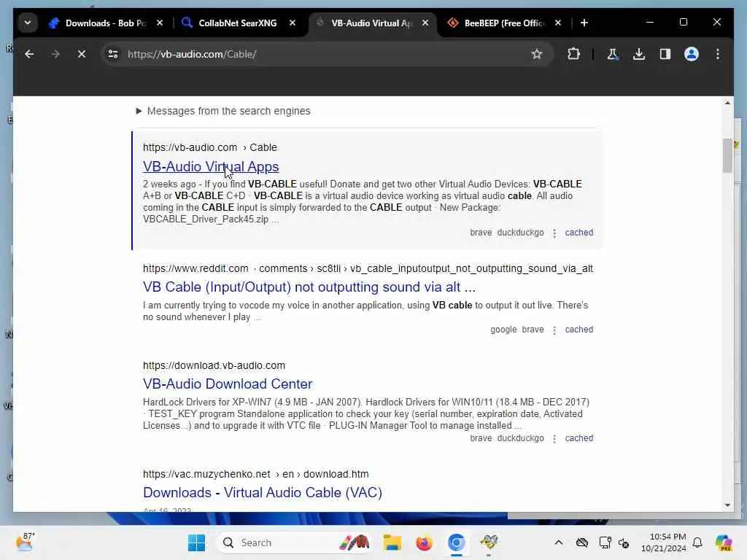Close the Downloads - Bob tab
The width and height of the screenshot is (747, 560).
160,23
